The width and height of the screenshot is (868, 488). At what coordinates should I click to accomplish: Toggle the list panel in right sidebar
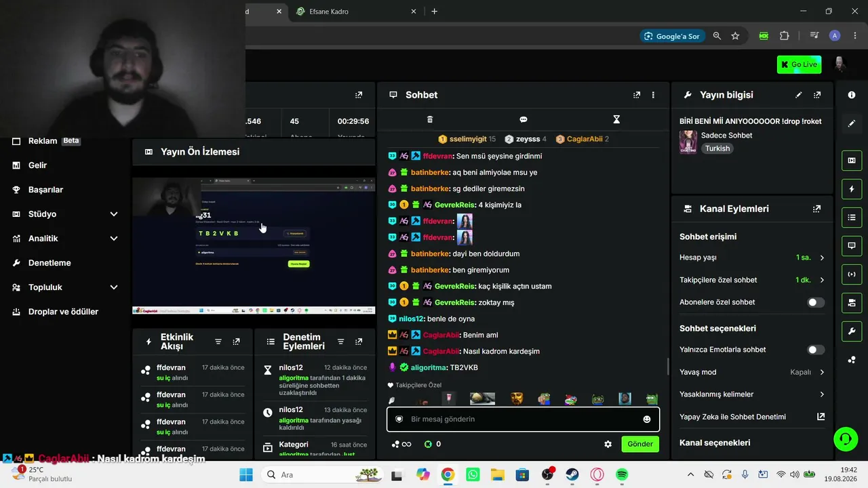tap(852, 218)
